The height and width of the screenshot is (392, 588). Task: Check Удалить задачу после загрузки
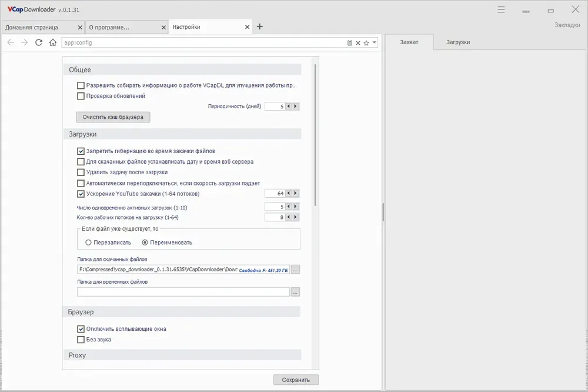coord(81,172)
